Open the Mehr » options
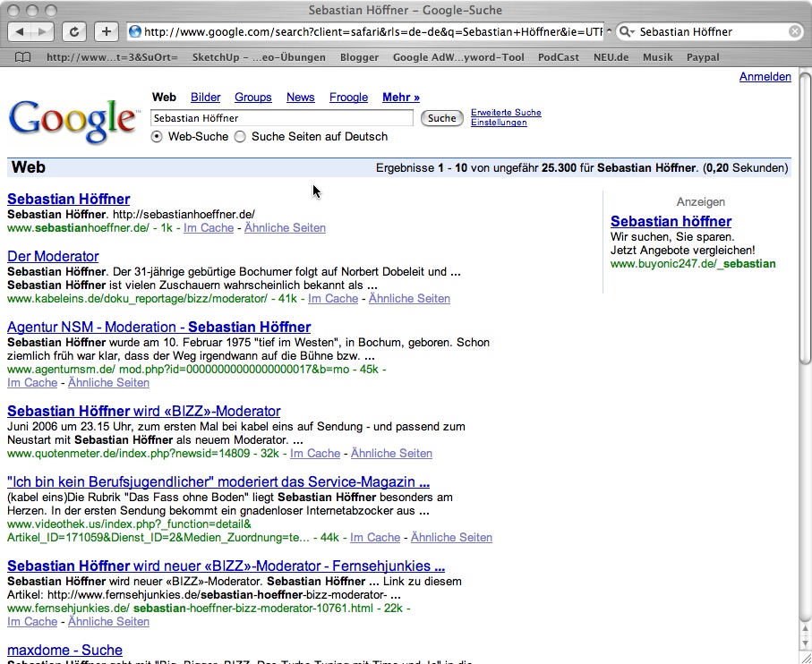This screenshot has width=812, height=664. tap(401, 98)
